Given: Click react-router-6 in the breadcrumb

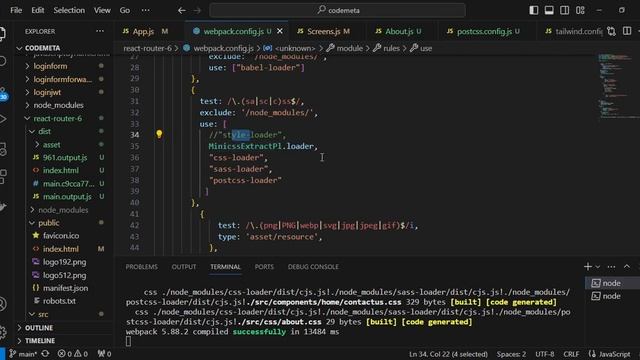Looking at the screenshot, I should pos(147,48).
